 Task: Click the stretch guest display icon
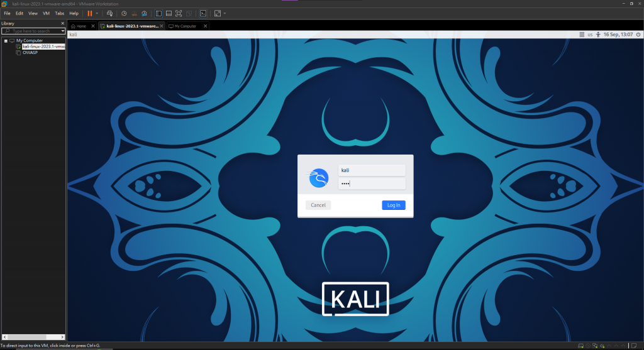pyautogui.click(x=218, y=13)
